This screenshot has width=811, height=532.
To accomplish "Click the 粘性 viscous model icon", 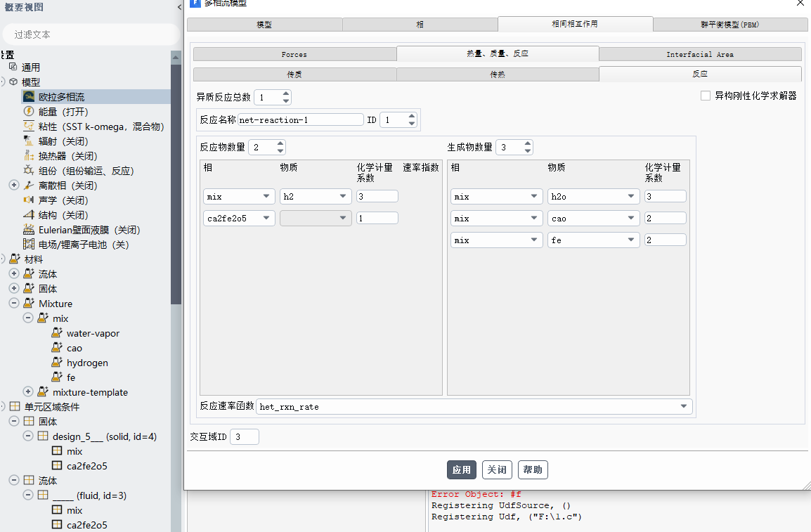I will click(29, 126).
